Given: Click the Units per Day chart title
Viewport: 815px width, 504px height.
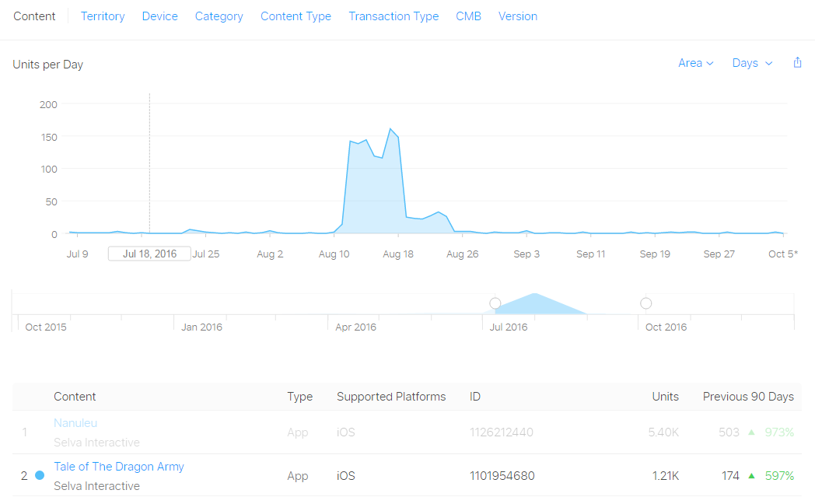Looking at the screenshot, I should click(x=47, y=65).
